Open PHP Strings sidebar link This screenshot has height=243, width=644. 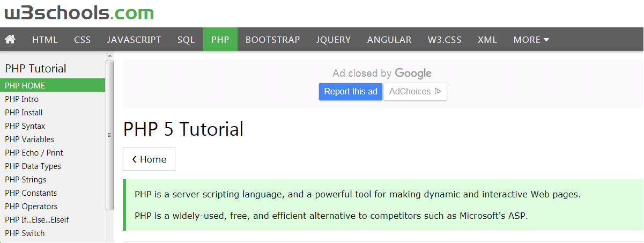tap(53, 179)
